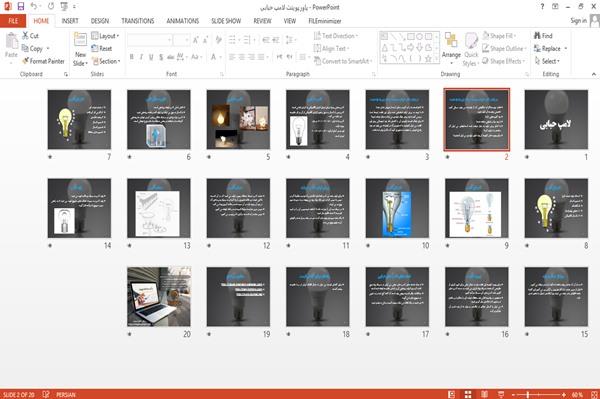Image resolution: width=600 pixels, height=399 pixels.
Task: Click the zoom in plus button
Action: click(564, 394)
